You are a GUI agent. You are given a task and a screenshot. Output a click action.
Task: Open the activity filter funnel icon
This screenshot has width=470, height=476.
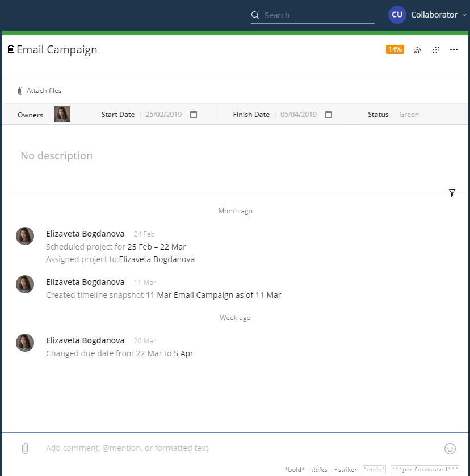452,193
